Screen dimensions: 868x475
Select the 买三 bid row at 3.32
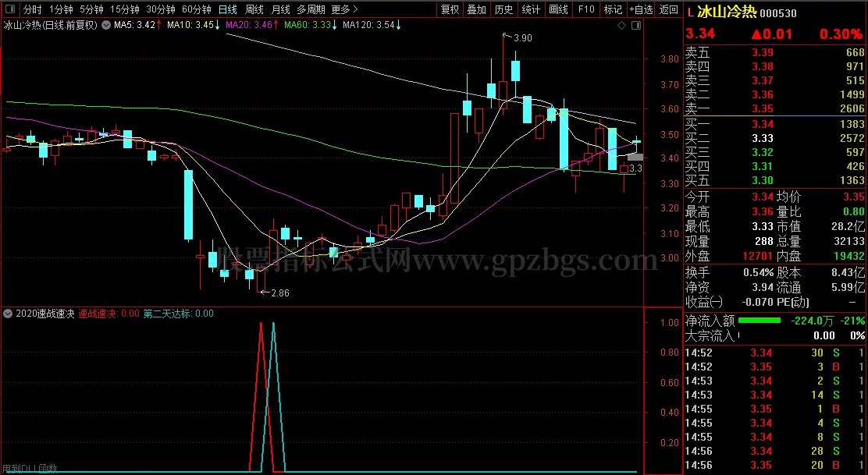(x=775, y=152)
